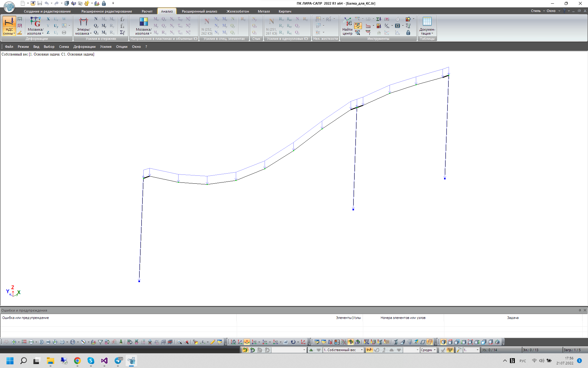Toggle the highlighted refresh-flags icon in Инструменты
This screenshot has width=588, height=368.
click(358, 26)
